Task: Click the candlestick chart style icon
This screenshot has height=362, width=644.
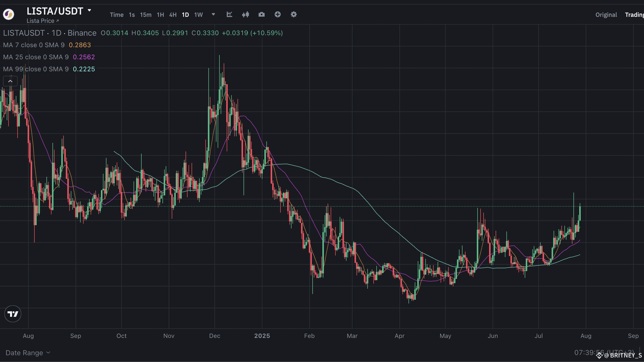Action: (245, 15)
